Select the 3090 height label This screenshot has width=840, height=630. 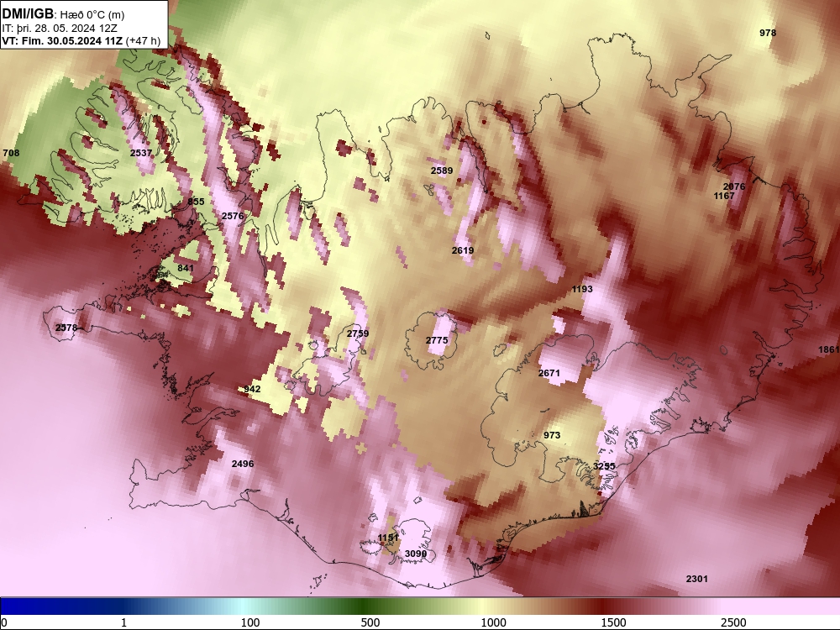click(x=416, y=554)
